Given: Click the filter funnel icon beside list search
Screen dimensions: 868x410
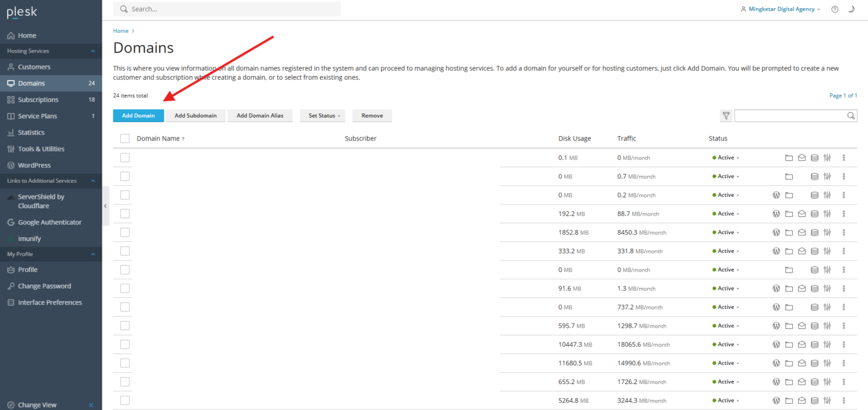Looking at the screenshot, I should 725,116.
